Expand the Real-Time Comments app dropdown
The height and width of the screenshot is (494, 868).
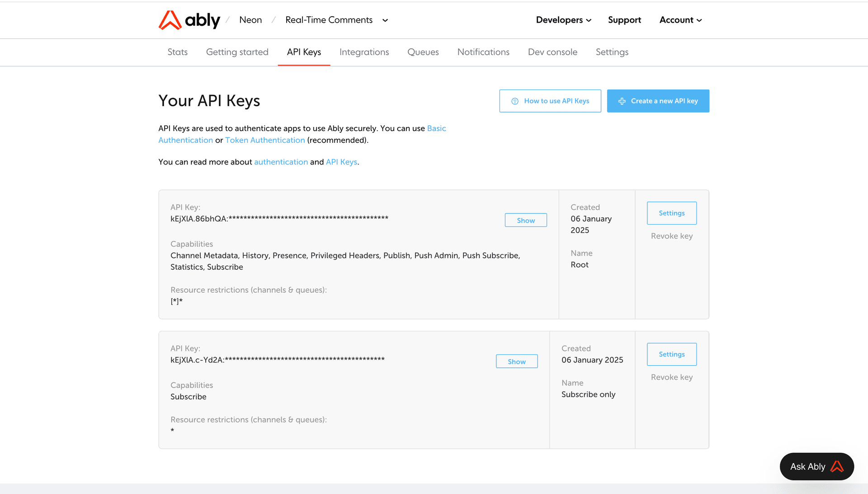coord(385,20)
